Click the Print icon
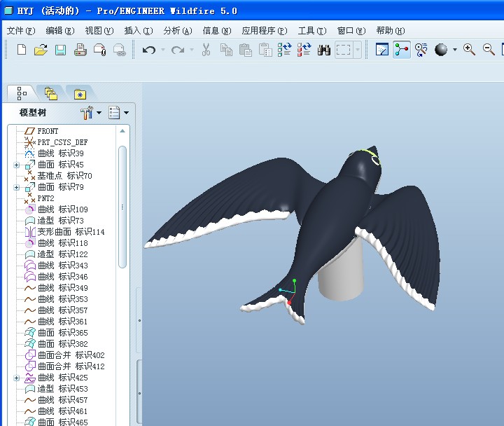504x426 pixels. (x=80, y=50)
